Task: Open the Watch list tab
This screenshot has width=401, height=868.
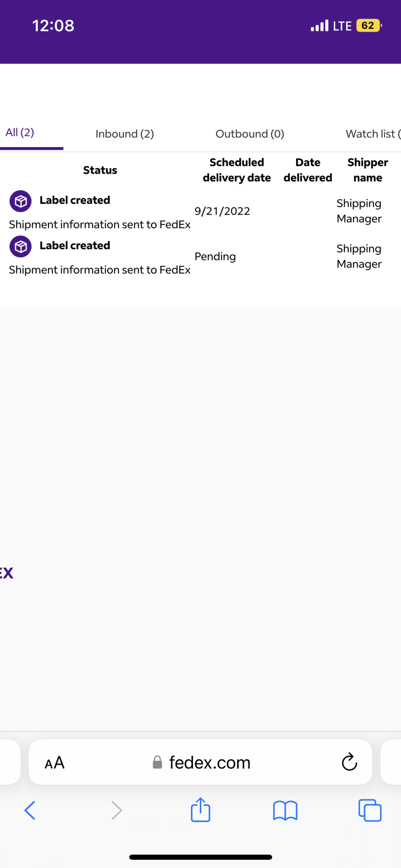Action: click(x=373, y=134)
